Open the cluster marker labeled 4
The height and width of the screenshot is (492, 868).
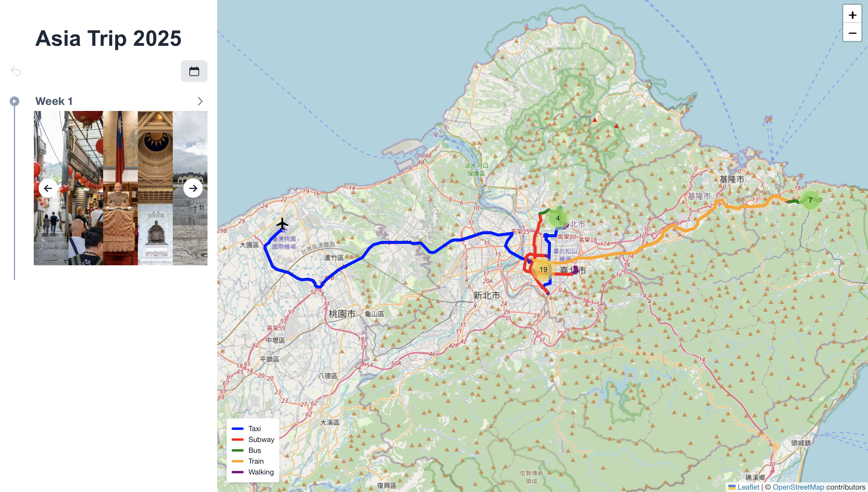tap(558, 218)
